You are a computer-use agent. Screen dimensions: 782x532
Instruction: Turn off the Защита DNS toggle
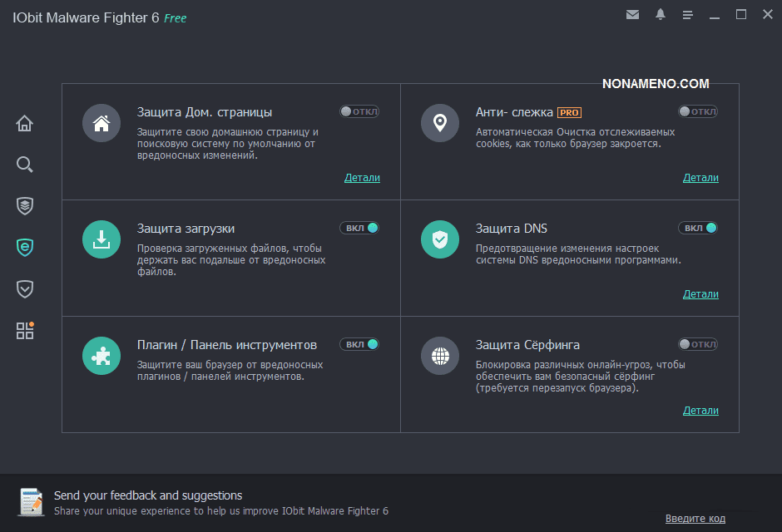(698, 228)
